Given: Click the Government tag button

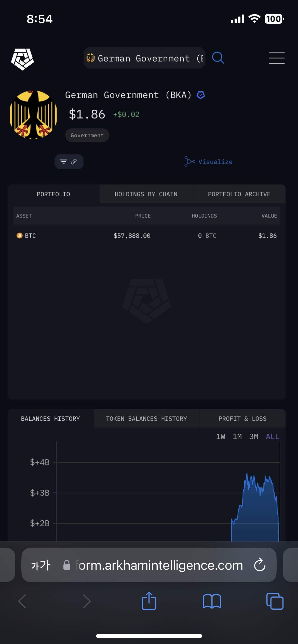Looking at the screenshot, I should point(87,135).
